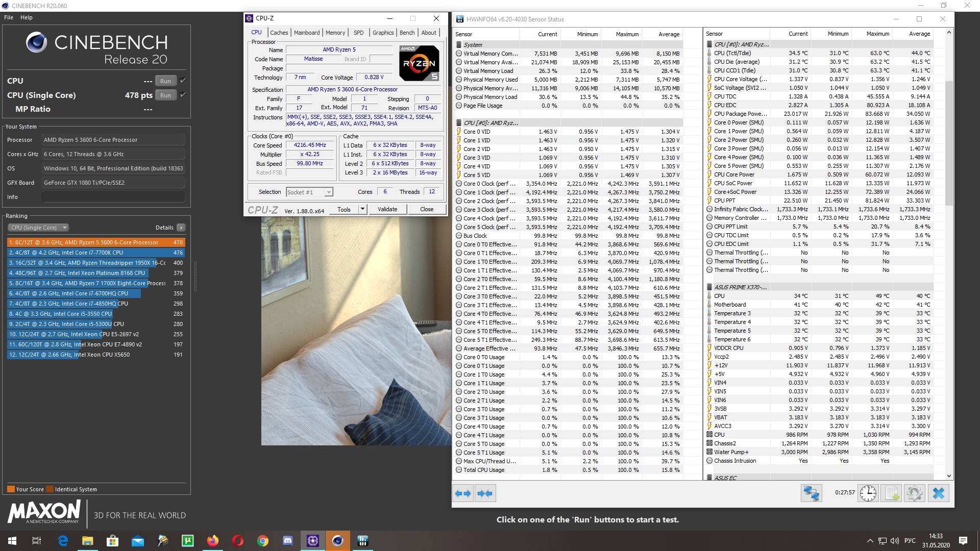Open the Cinebench File menu
This screenshot has width=980, height=551.
point(9,17)
